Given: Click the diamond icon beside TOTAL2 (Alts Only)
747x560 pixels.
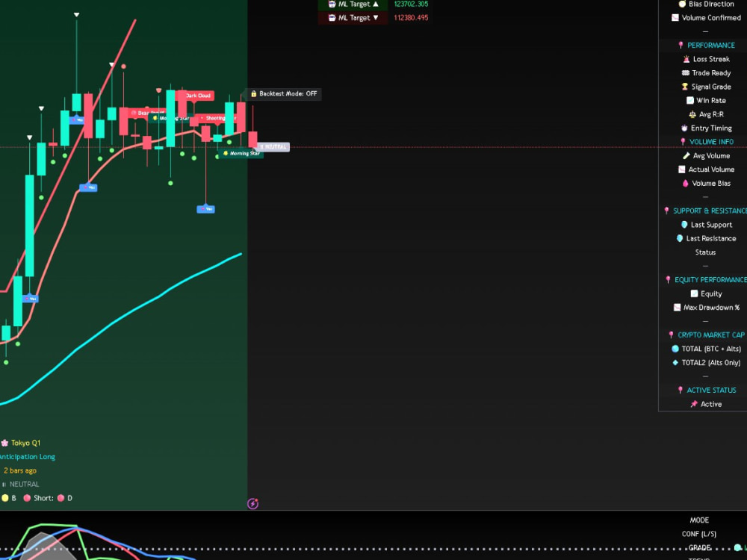Looking at the screenshot, I should tap(675, 362).
